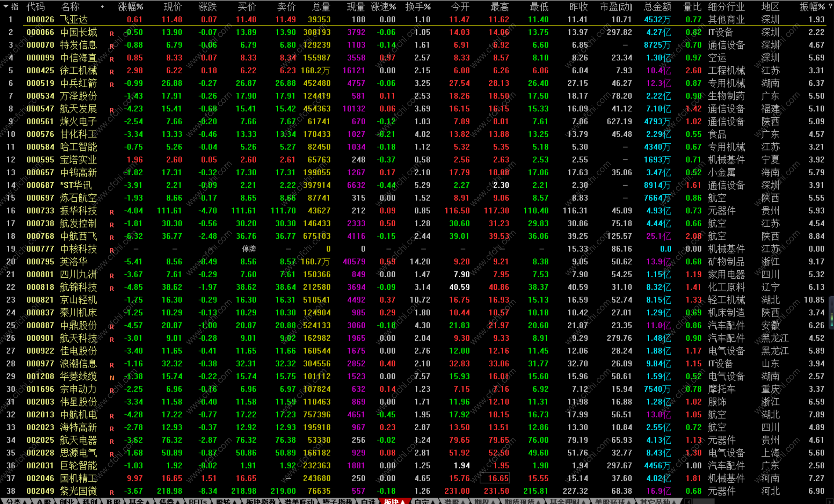The image size is (834, 504).
Task: Click the R marker beside 振华科技
Action: click(112, 212)
